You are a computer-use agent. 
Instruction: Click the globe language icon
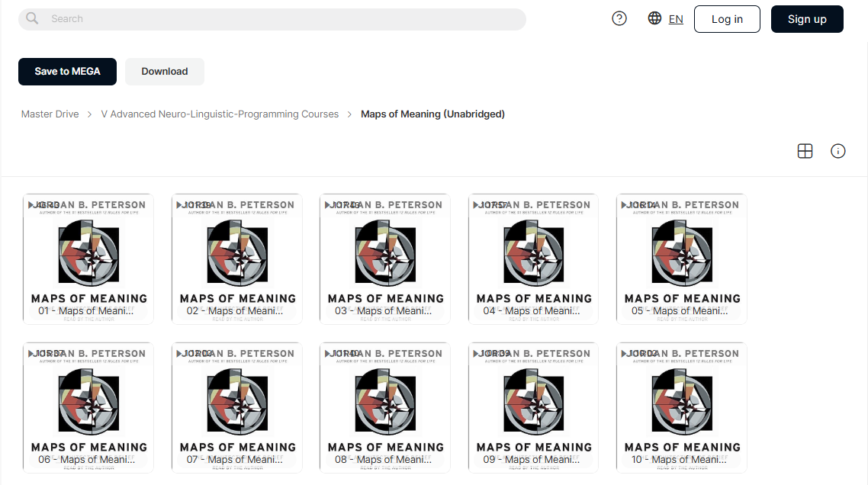click(x=654, y=18)
